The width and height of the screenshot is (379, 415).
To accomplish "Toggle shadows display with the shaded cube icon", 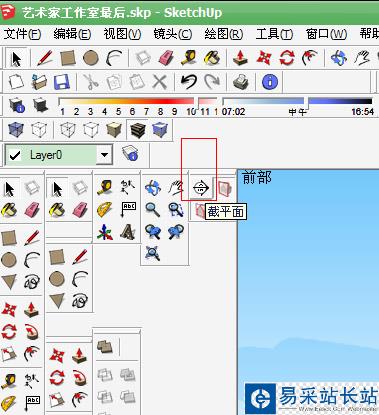I will (x=40, y=105).
